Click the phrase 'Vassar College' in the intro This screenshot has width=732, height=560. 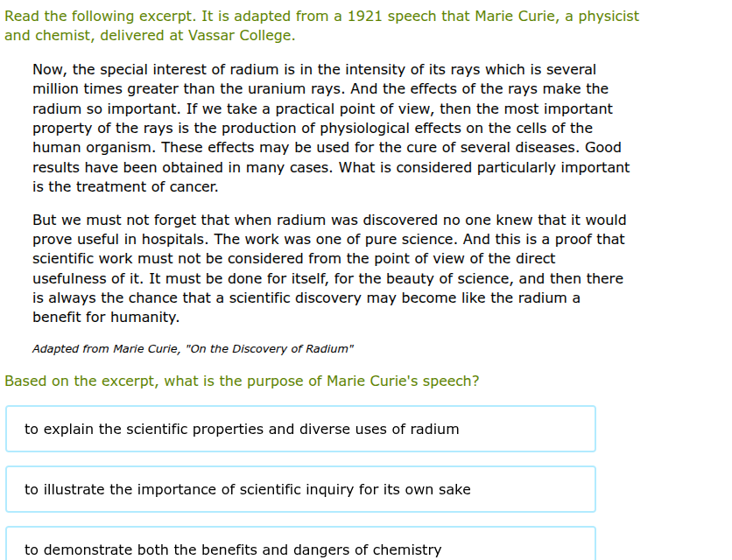coord(242,36)
